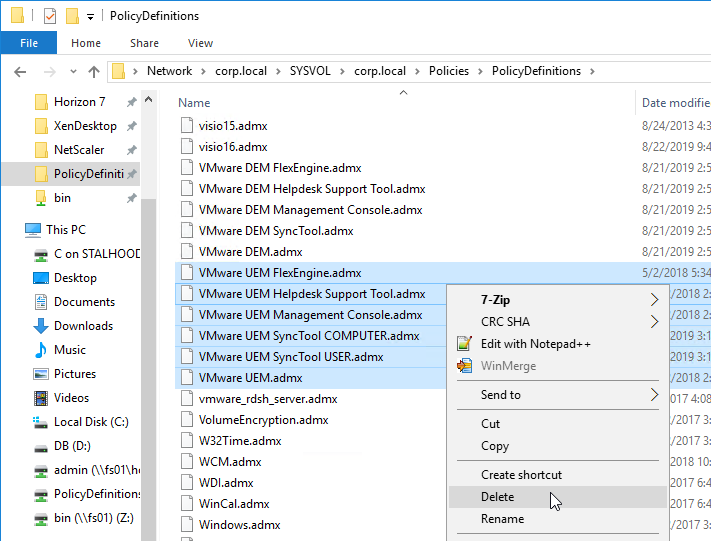Open NetScaler quick access folder
The height and width of the screenshot is (541, 711).
point(79,150)
